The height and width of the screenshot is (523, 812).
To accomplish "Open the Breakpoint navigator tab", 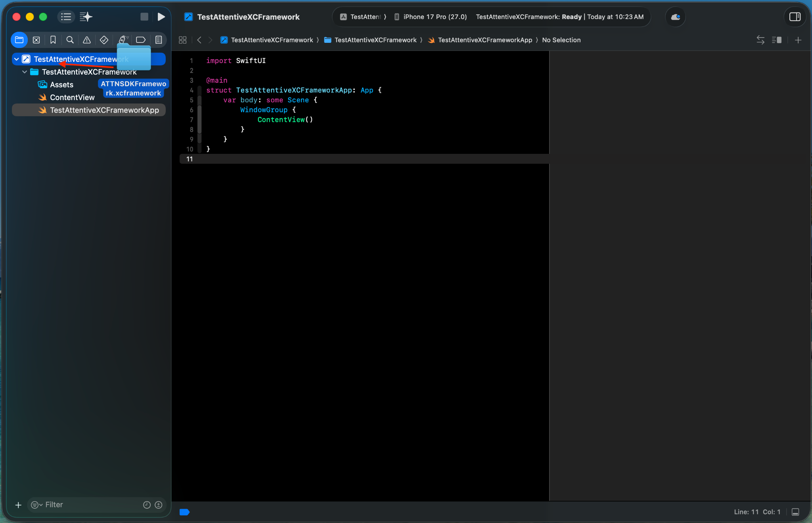I will tap(141, 40).
